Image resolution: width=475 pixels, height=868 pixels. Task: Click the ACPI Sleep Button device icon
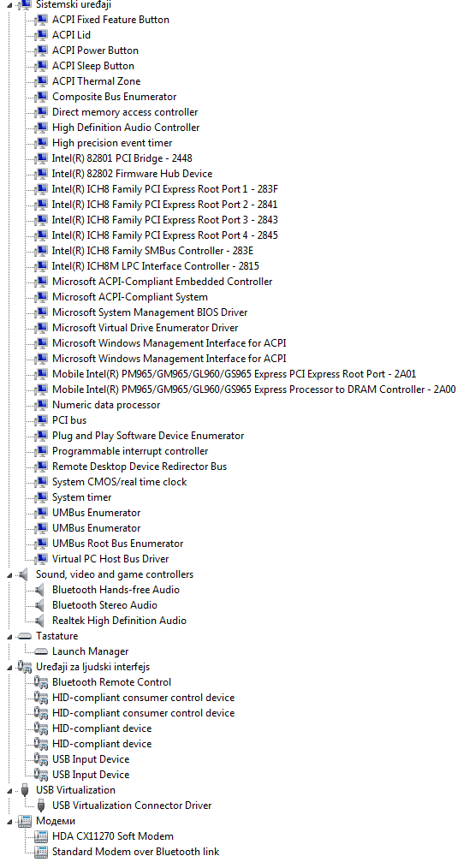point(41,66)
